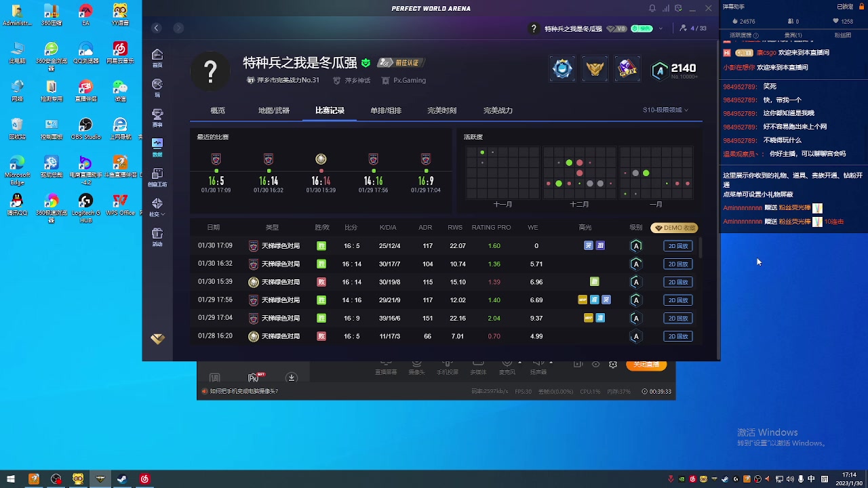The image size is (868, 488).
Task: Switch to the 地图/武器 tab
Action: [274, 110]
